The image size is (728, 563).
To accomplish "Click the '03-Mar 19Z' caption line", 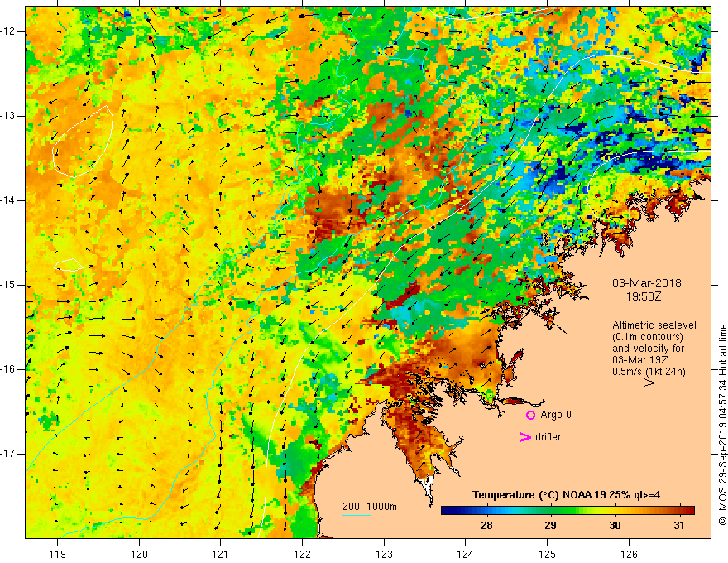I will tap(640, 360).
